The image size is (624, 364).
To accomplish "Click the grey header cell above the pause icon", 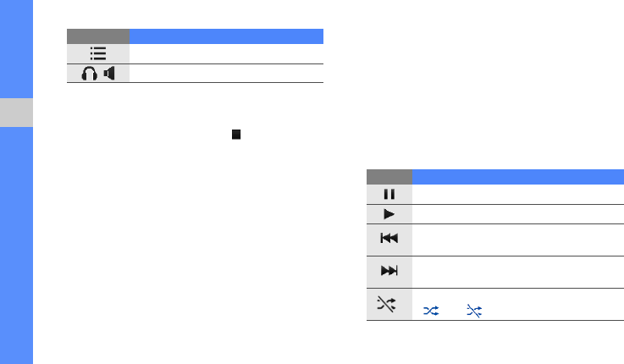I will (389, 177).
